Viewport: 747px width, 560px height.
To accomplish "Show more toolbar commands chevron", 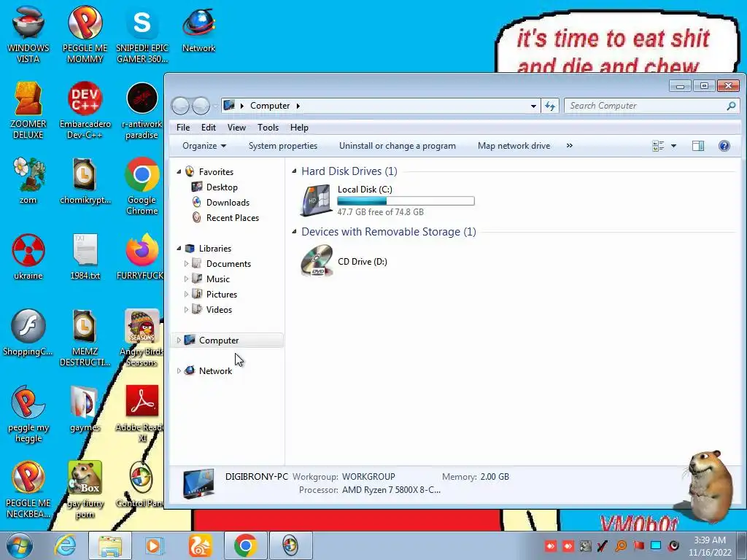I will (x=569, y=146).
